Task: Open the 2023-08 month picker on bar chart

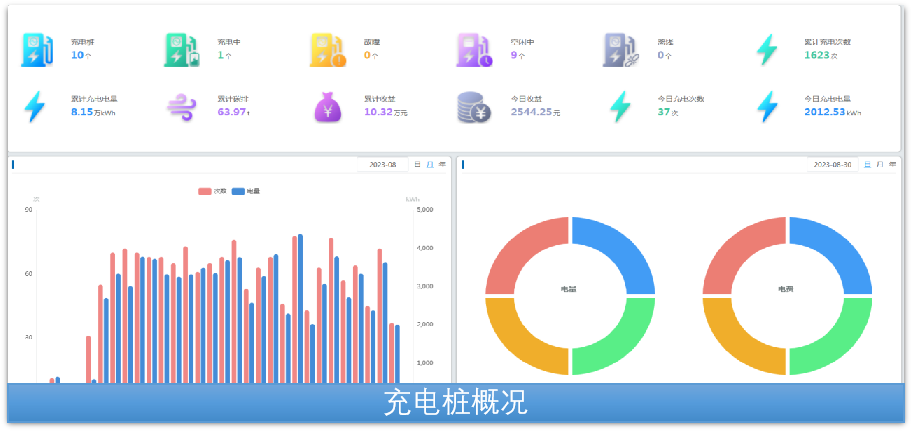Action: pos(382,164)
